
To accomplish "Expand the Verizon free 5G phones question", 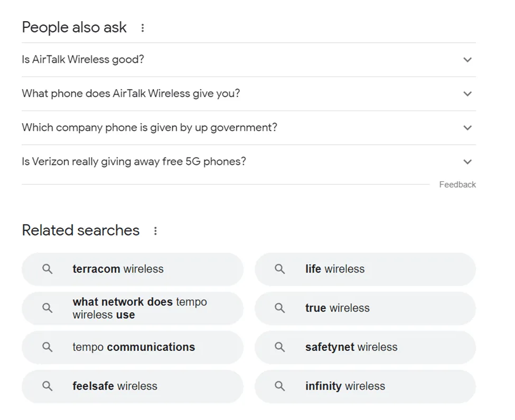I will [467, 162].
